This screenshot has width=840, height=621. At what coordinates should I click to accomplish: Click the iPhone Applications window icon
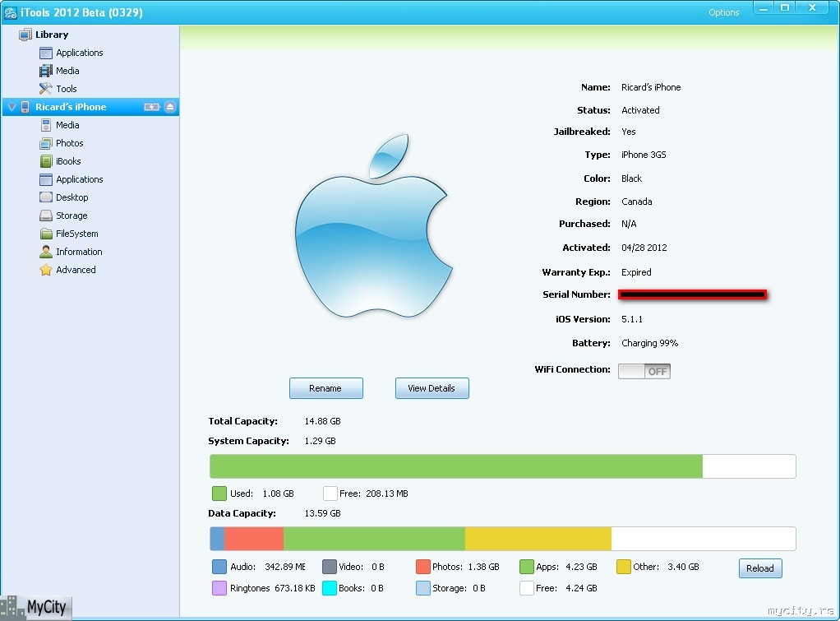45,179
